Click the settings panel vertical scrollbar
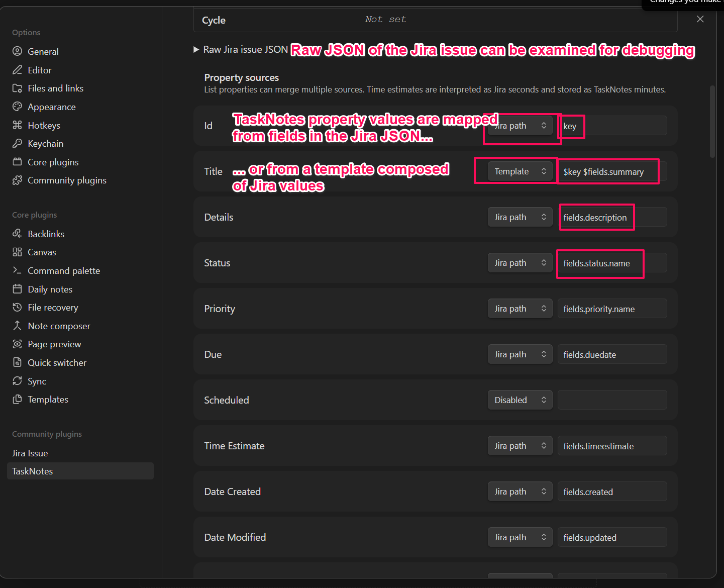This screenshot has width=724, height=588. [x=712, y=122]
